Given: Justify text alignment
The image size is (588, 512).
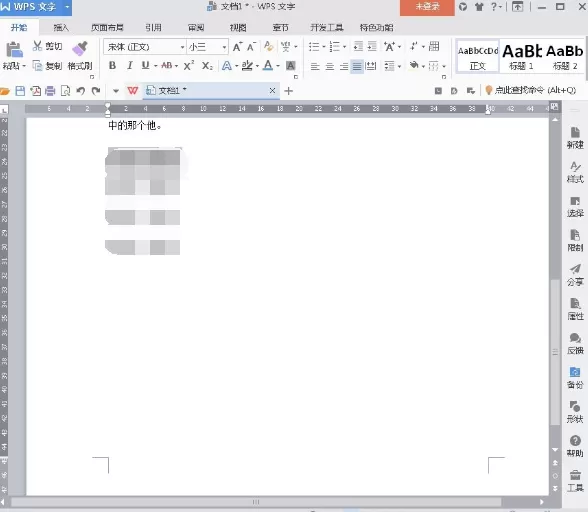Looking at the screenshot, I should [357, 66].
